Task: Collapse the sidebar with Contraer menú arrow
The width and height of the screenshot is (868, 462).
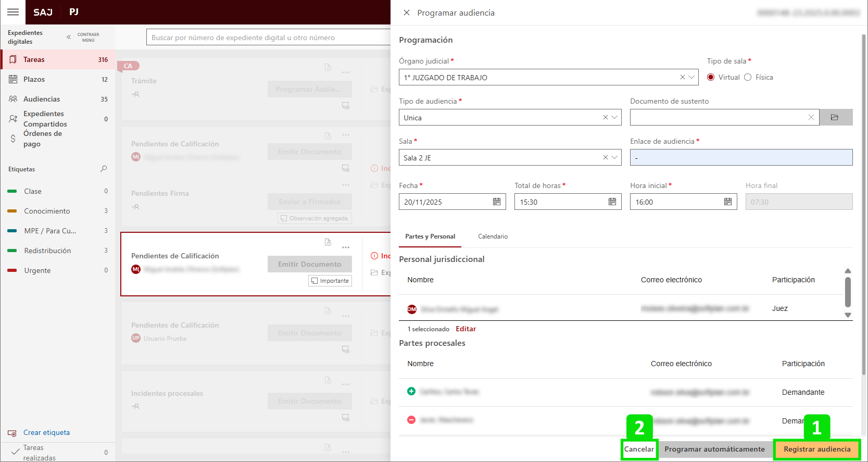Action: coord(69,37)
